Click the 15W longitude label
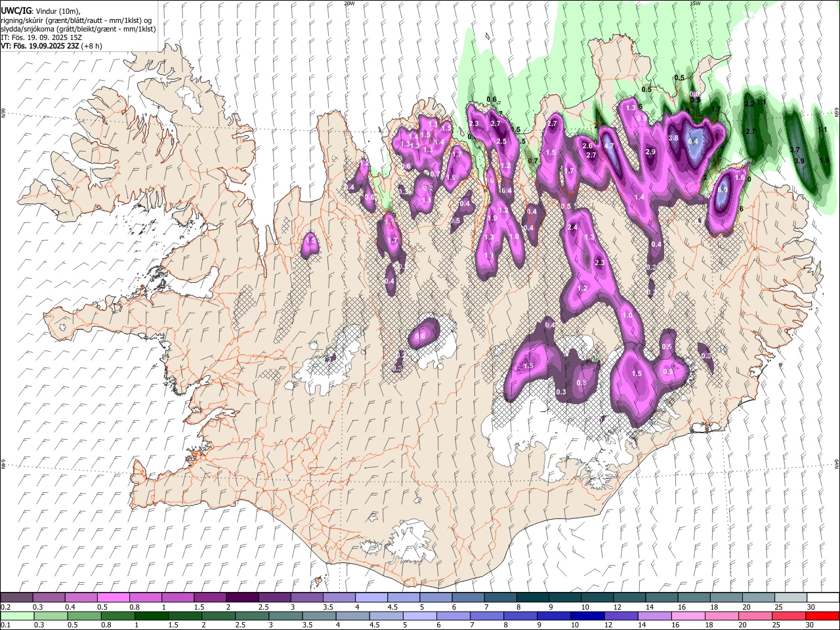 [694, 3]
